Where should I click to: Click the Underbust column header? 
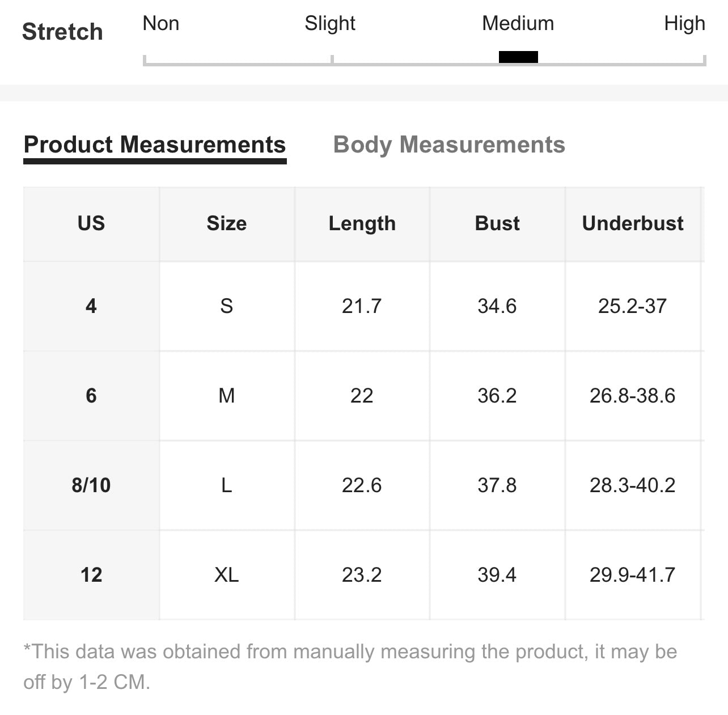(633, 223)
